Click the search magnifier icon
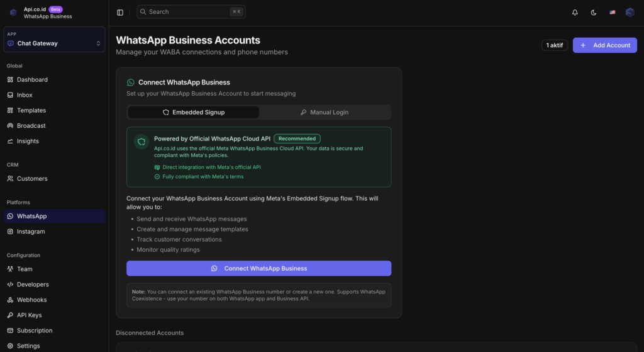The width and height of the screenshot is (644, 352). pyautogui.click(x=143, y=12)
